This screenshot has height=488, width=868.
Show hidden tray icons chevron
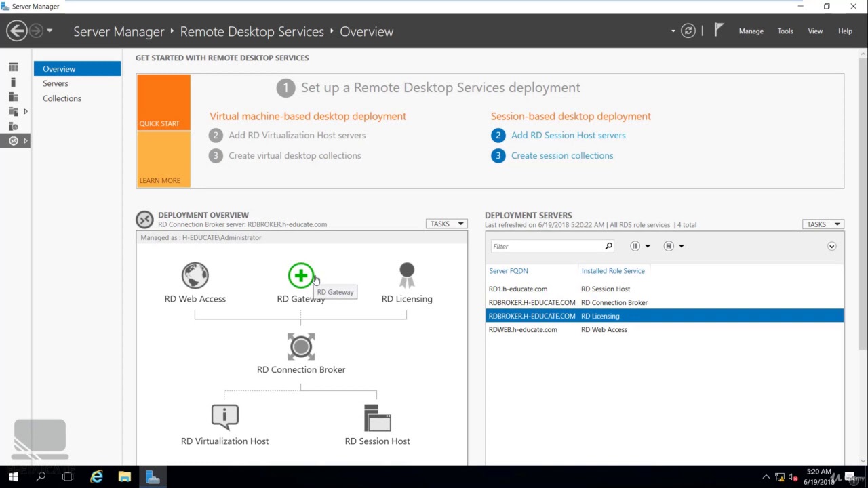pyautogui.click(x=766, y=476)
